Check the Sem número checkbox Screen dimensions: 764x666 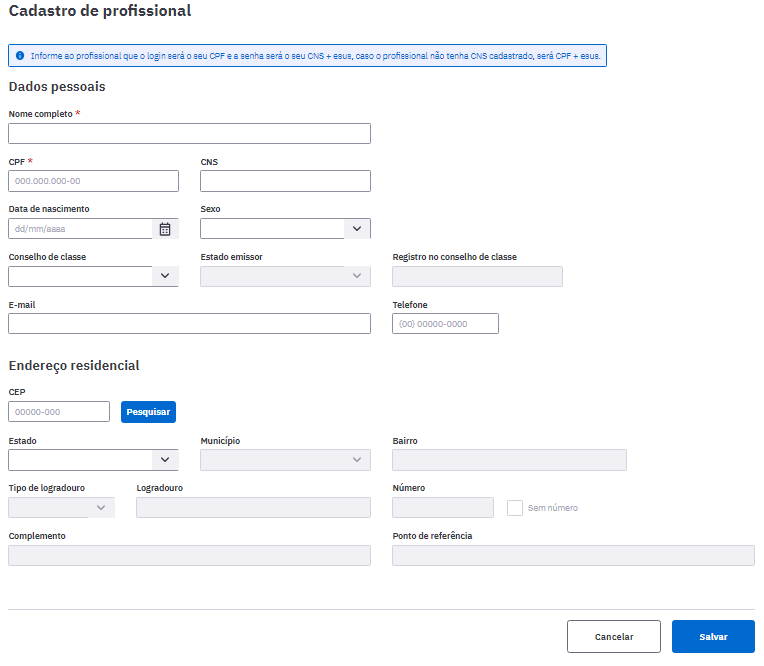(515, 508)
